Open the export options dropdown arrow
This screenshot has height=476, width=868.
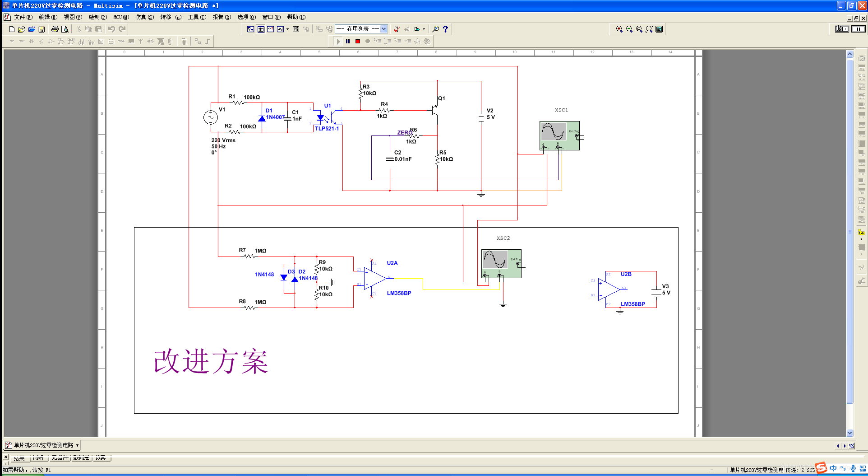coord(424,29)
